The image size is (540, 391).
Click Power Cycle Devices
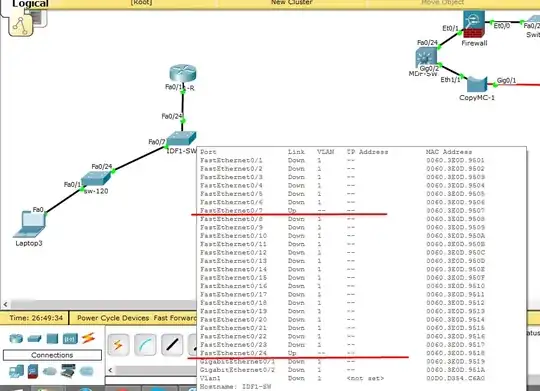pos(113,318)
